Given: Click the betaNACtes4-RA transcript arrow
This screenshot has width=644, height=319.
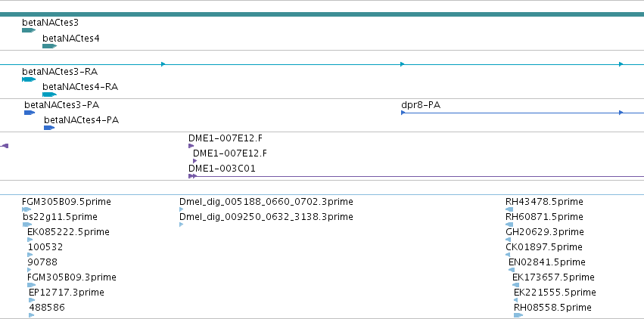Looking at the screenshot, I should click(x=49, y=94).
